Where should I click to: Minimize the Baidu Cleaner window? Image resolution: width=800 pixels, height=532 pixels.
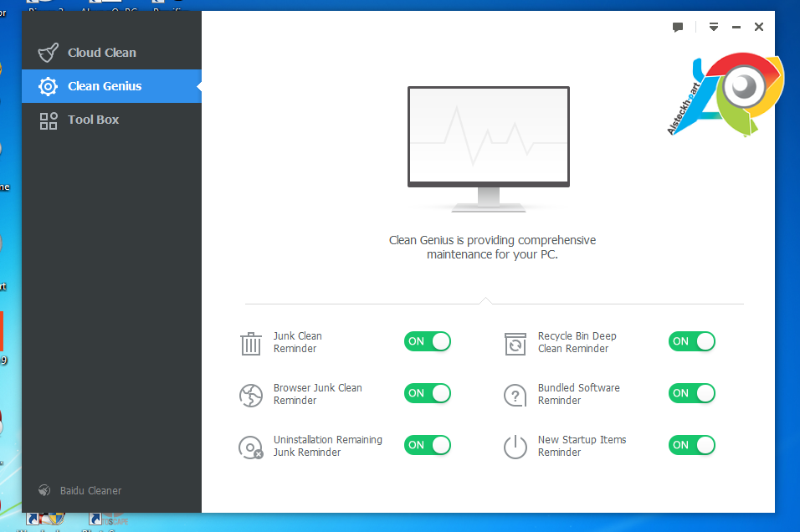pyautogui.click(x=736, y=27)
